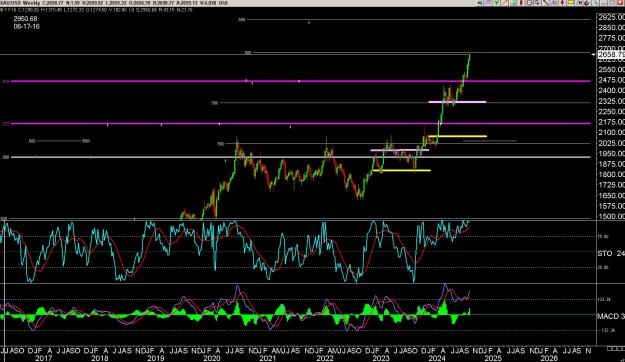Click the 2026 year label on time axis
This screenshot has height=362, width=625.
click(549, 358)
